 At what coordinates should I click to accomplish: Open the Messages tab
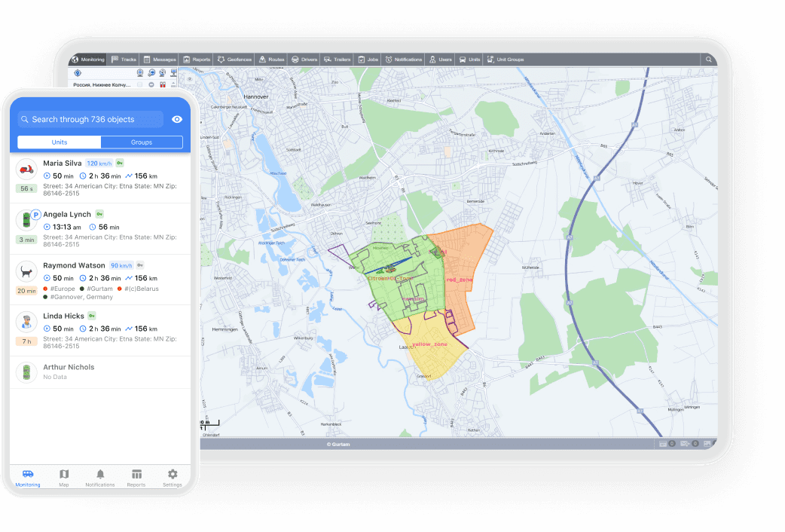click(160, 60)
